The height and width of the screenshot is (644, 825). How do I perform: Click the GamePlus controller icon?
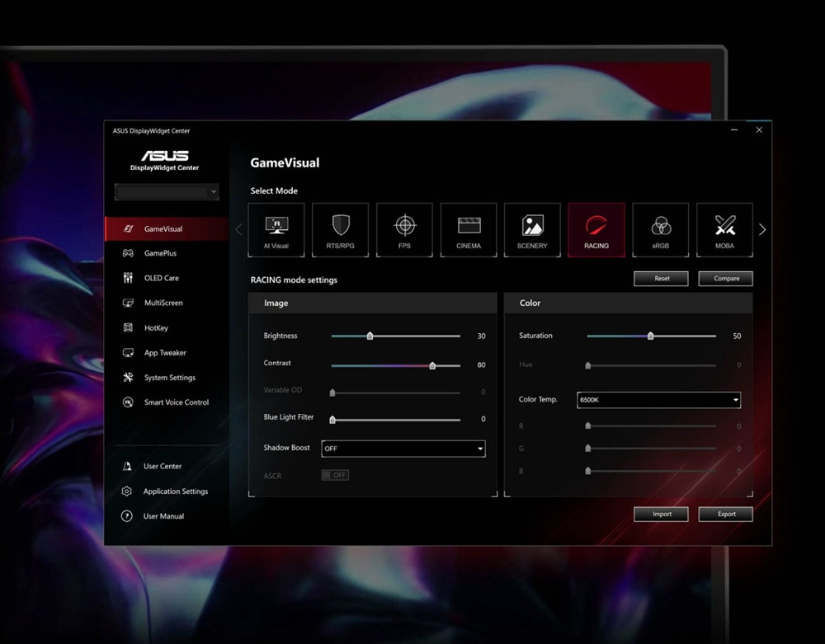(128, 253)
